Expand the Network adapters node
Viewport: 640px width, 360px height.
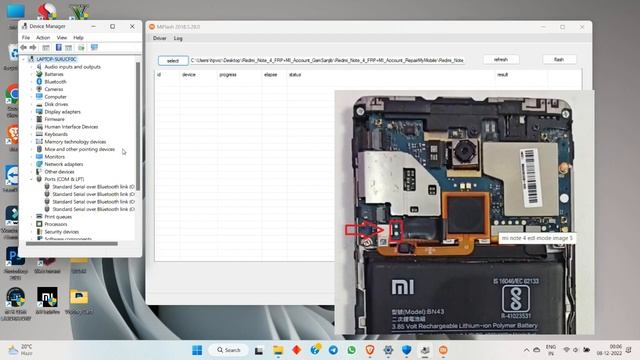point(31,164)
